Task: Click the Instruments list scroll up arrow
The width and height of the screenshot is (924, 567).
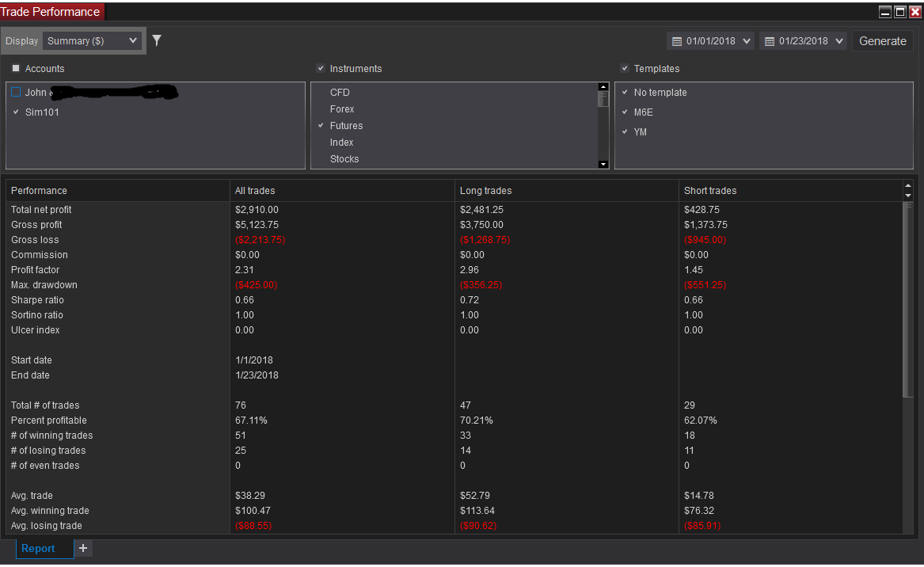Action: tap(603, 86)
